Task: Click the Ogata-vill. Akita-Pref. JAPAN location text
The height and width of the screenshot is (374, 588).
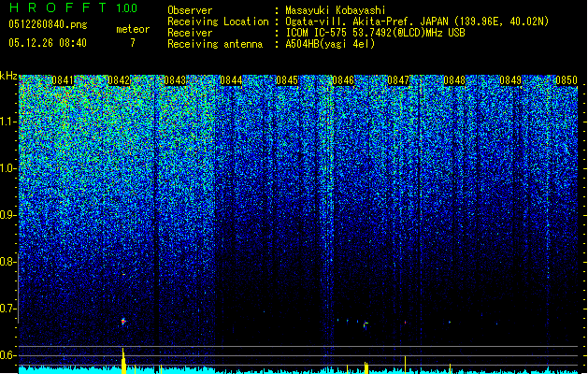Action: pyautogui.click(x=417, y=22)
